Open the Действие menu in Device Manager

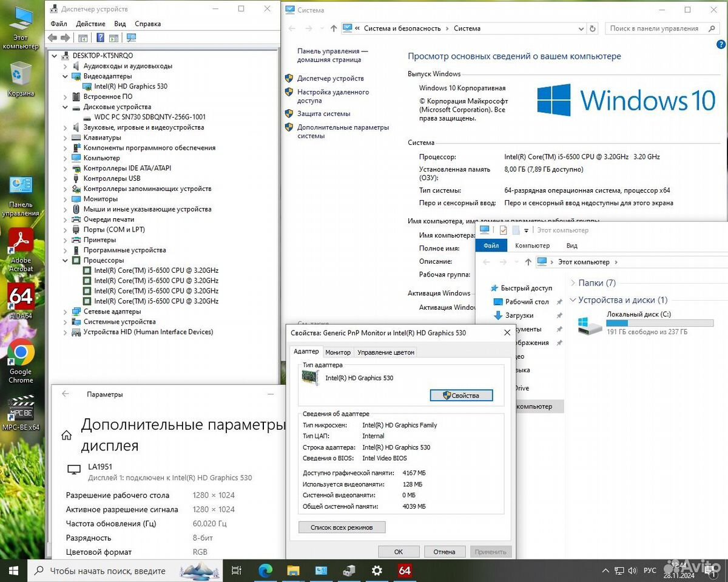tap(91, 24)
